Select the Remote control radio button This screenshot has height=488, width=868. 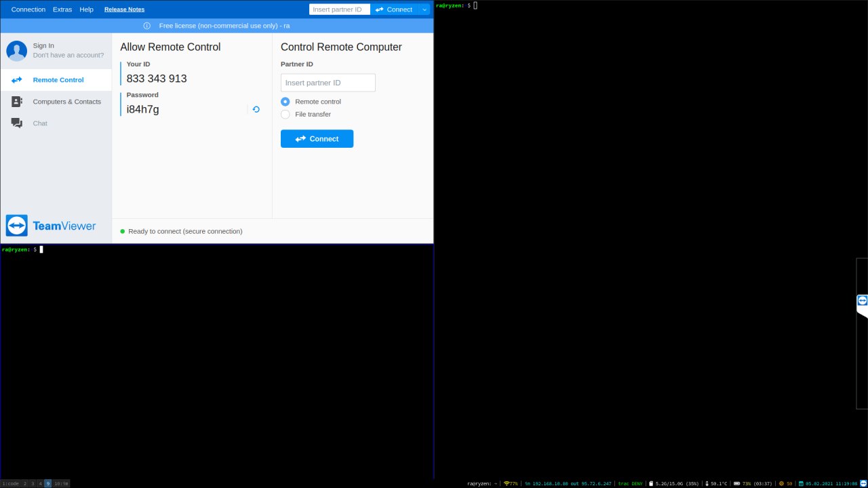coord(285,102)
